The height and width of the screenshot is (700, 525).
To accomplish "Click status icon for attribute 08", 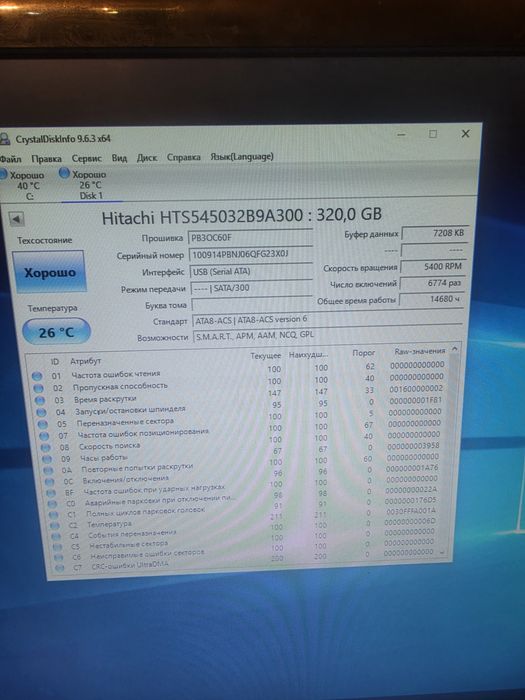I will [45, 447].
